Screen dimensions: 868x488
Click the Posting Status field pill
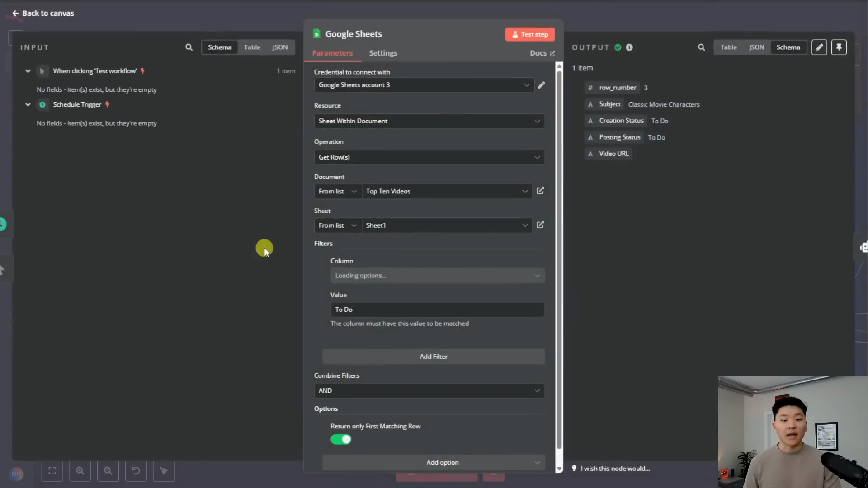[x=614, y=137]
